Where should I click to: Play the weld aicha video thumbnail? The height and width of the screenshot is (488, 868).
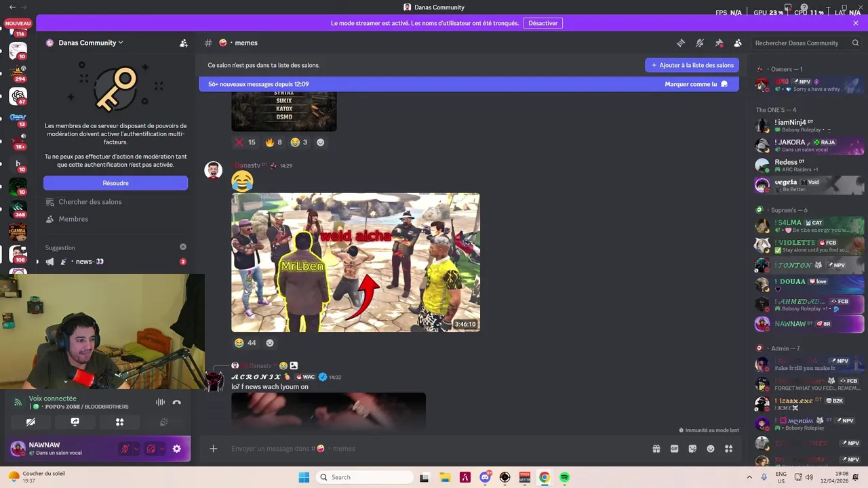355,262
